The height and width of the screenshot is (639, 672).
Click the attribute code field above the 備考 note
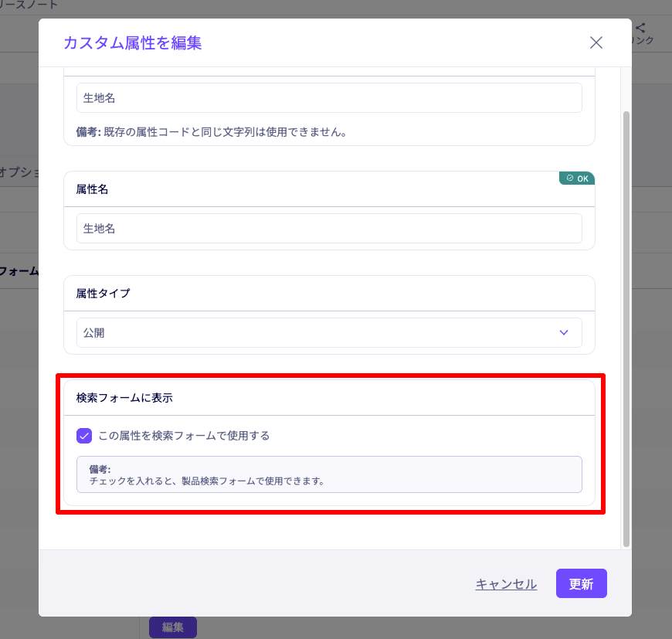[x=328, y=98]
